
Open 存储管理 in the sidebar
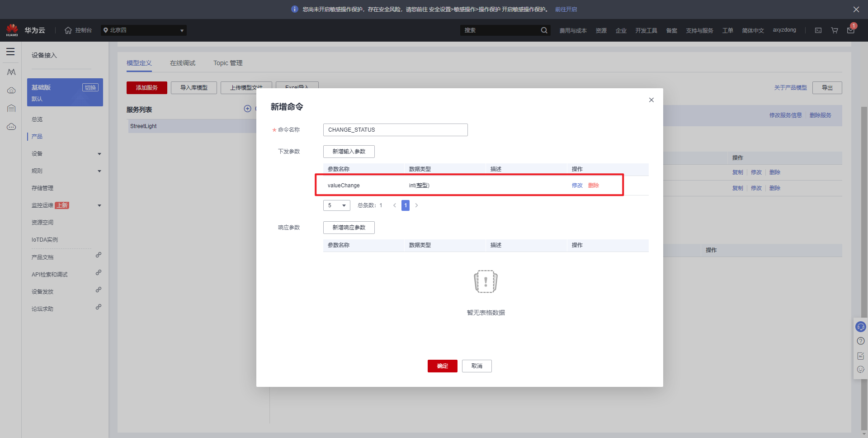click(x=42, y=188)
